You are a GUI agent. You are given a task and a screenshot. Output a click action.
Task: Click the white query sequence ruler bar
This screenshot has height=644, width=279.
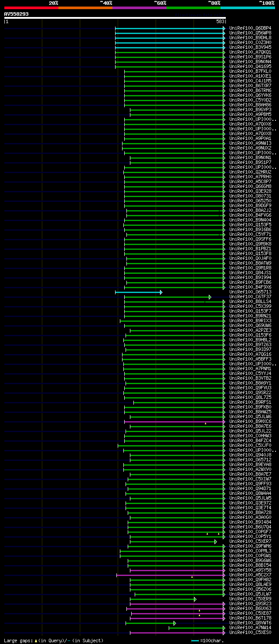(x=115, y=18)
